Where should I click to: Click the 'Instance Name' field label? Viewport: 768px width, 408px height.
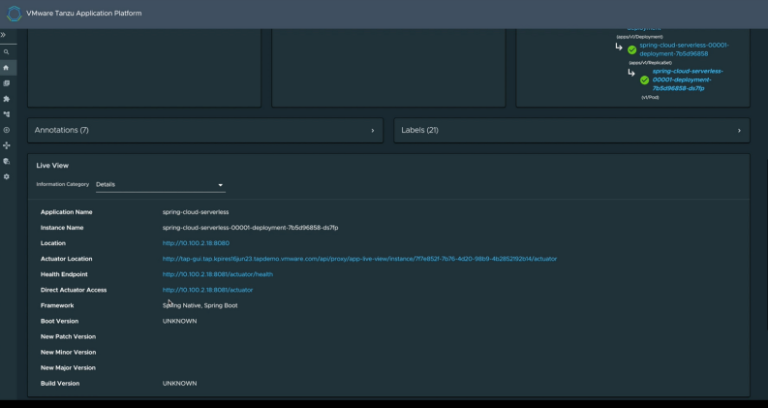pyautogui.click(x=62, y=228)
